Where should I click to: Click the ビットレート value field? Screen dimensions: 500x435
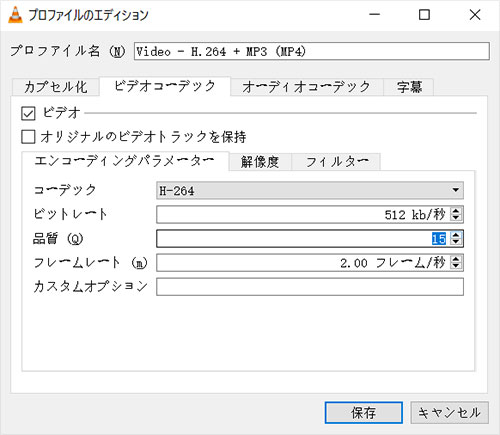[303, 214]
